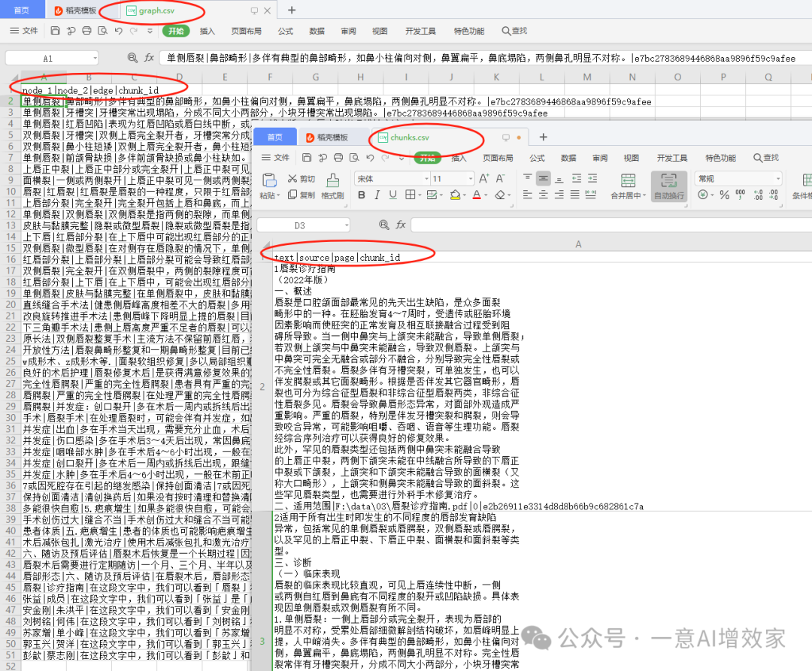Click Undo icon in graph.csv window
812x671 pixels.
point(119,31)
